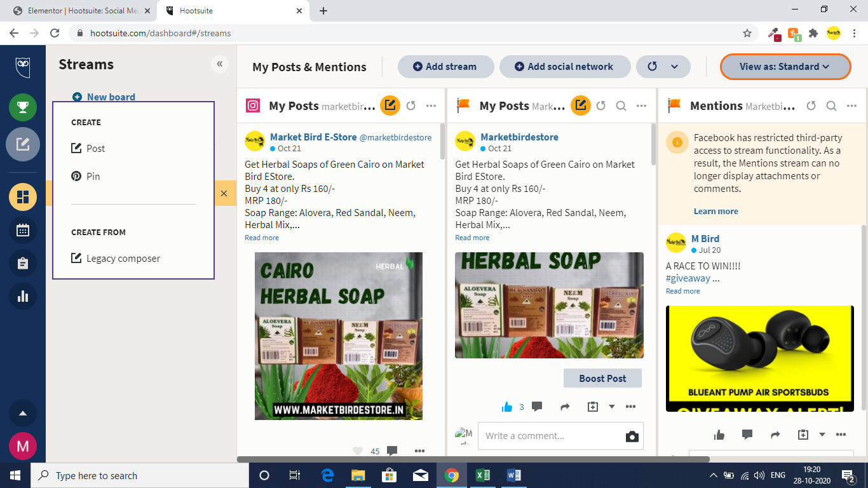The image size is (868, 488).
Task: Share the M Bird mention post
Action: [x=775, y=435]
